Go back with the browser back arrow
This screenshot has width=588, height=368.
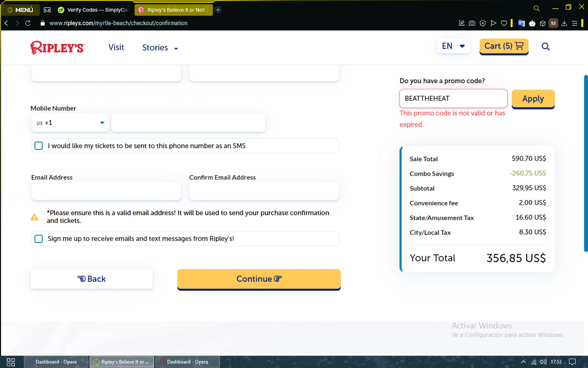[x=6, y=23]
